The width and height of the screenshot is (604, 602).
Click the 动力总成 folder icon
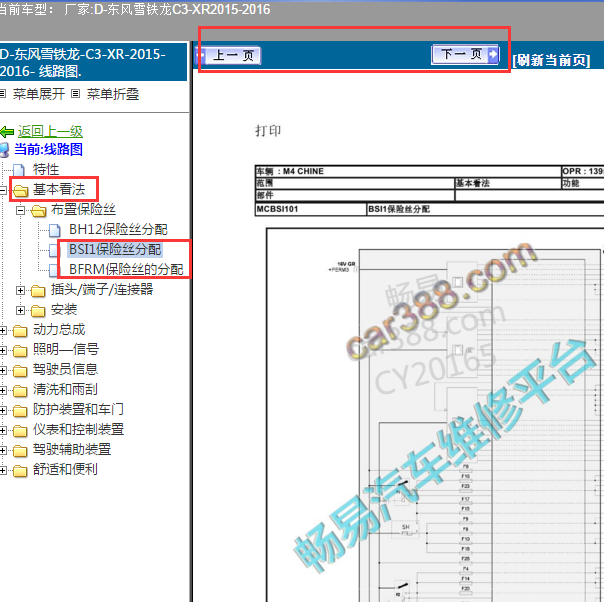(x=20, y=330)
